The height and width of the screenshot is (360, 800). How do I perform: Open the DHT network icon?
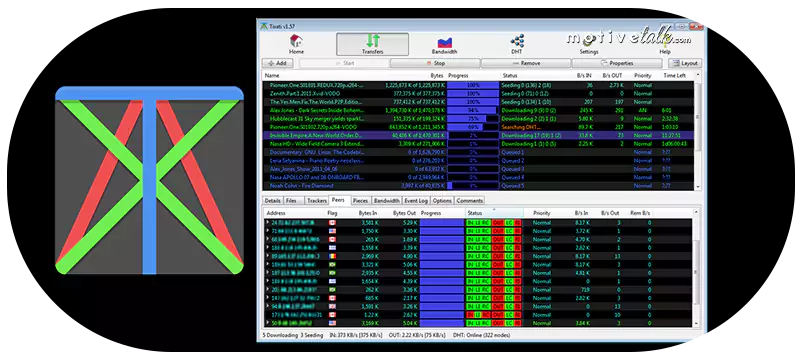517,41
